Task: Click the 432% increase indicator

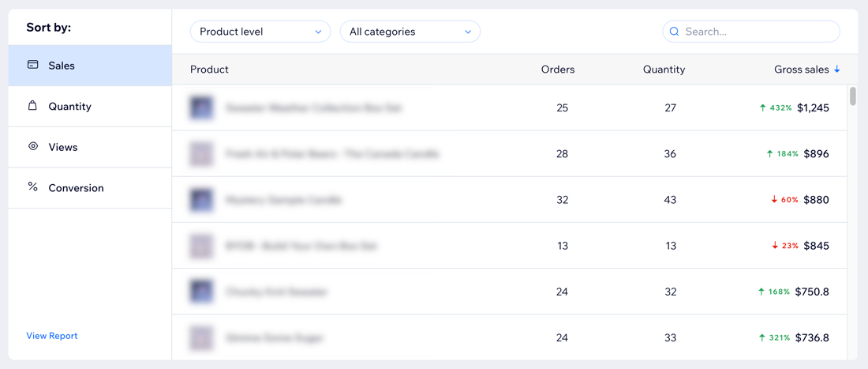Action: [x=776, y=108]
